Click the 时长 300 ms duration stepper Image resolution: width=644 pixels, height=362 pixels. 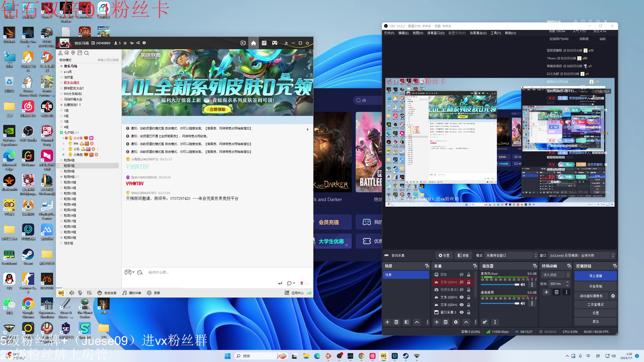tap(567, 284)
